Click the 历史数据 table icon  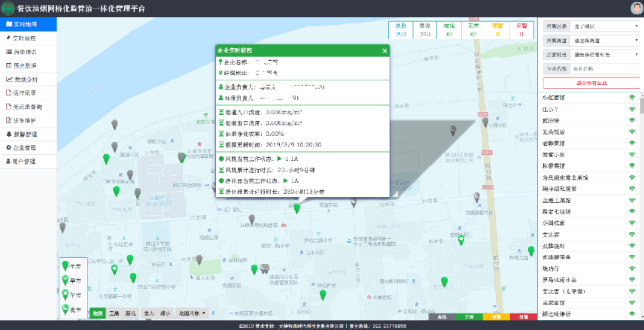tap(8, 65)
